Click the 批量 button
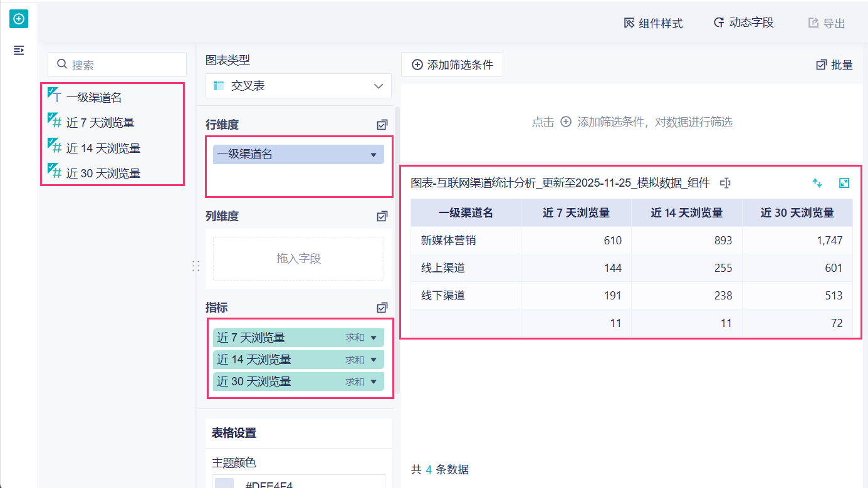Screen dimensions: 868x488 coord(834,65)
